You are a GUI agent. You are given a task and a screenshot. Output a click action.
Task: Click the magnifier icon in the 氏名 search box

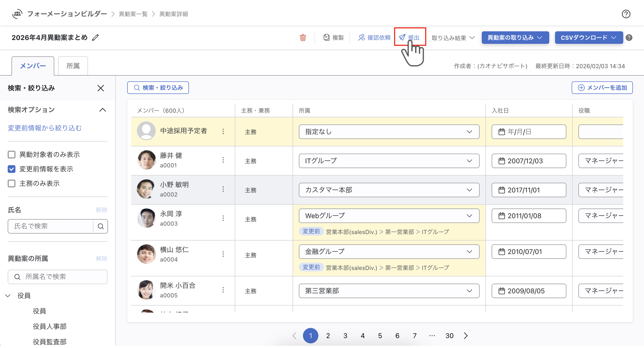point(101,226)
